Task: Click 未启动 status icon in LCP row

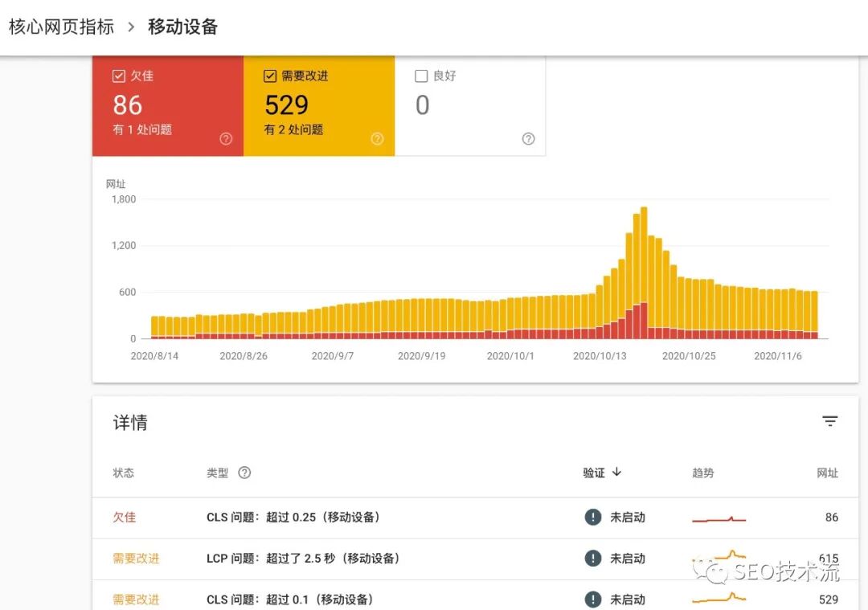Action: [593, 558]
